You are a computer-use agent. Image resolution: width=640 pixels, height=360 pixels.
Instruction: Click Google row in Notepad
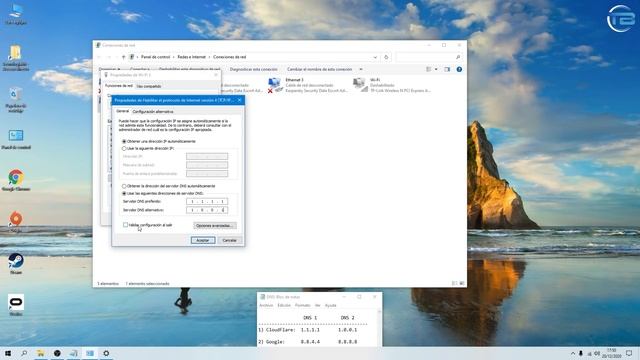coord(307,342)
